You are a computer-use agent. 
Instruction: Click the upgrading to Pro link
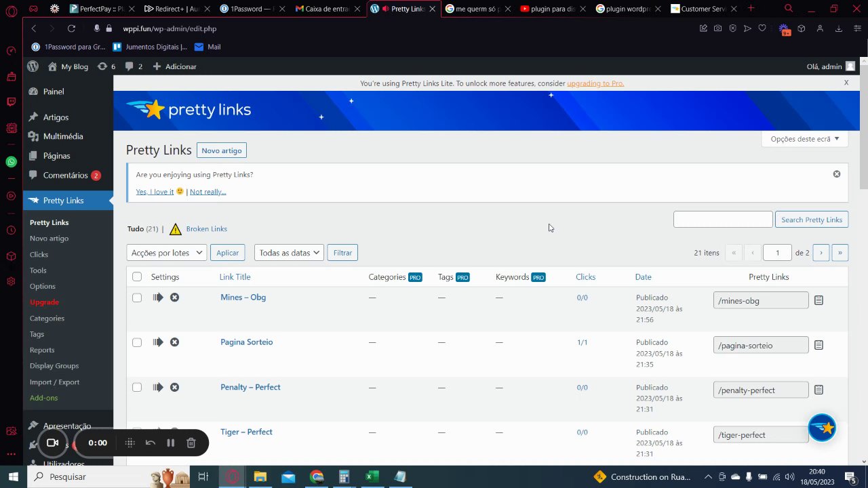point(595,83)
